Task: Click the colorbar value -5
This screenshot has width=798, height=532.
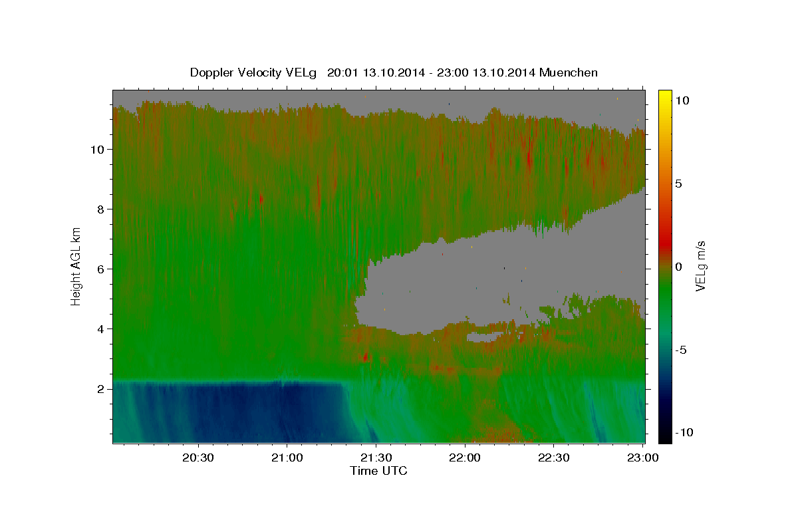Action: 682,350
